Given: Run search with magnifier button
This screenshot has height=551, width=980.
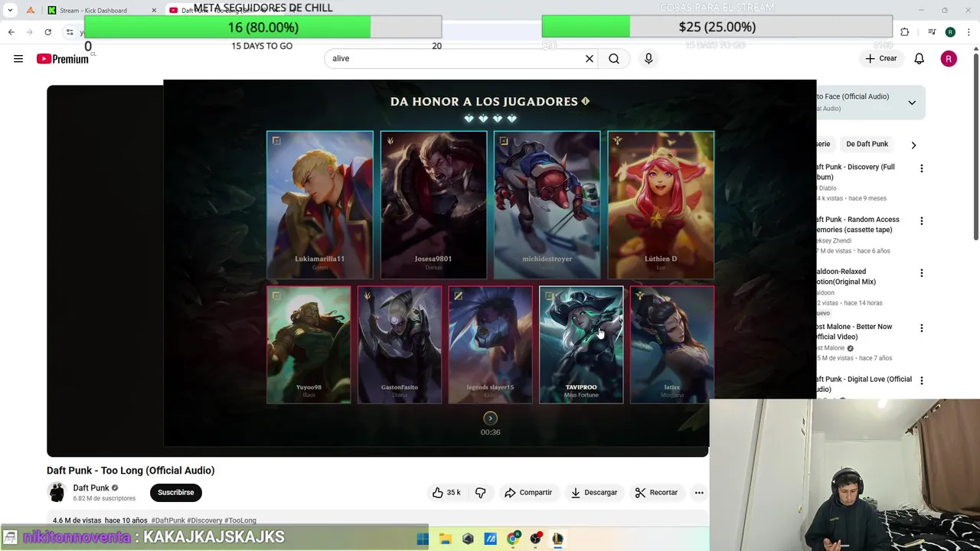Looking at the screenshot, I should 614,59.
